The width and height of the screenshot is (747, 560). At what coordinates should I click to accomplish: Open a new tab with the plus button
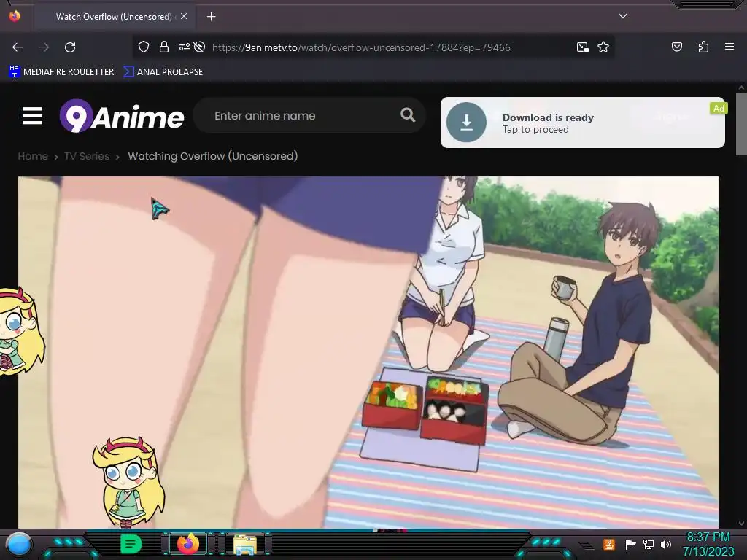coord(211,17)
